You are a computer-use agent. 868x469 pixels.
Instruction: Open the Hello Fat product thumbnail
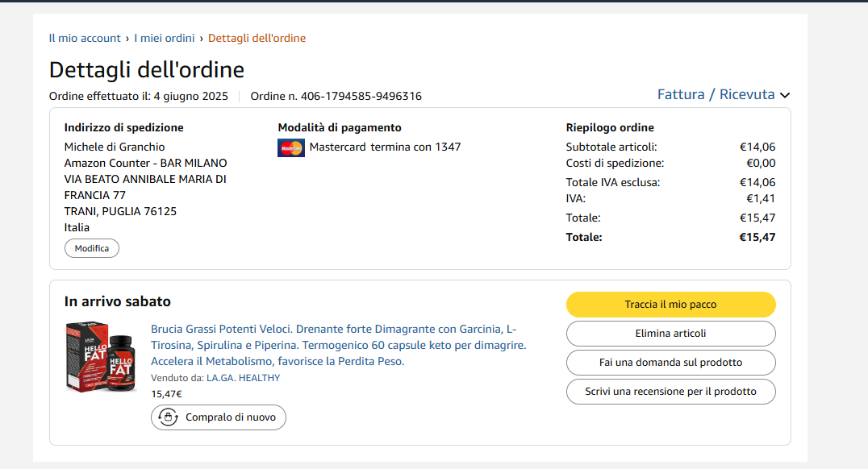coord(100,356)
